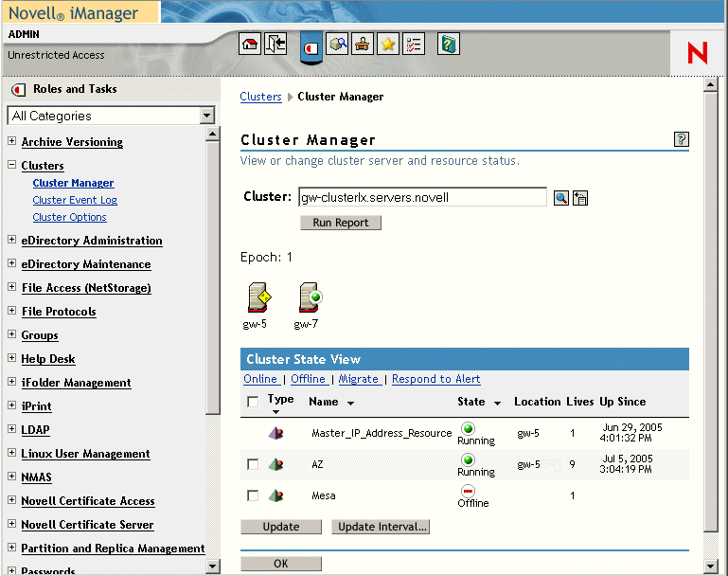The width and height of the screenshot is (728, 576).
Task: Expand the LDAP role
Action: pyautogui.click(x=12, y=429)
